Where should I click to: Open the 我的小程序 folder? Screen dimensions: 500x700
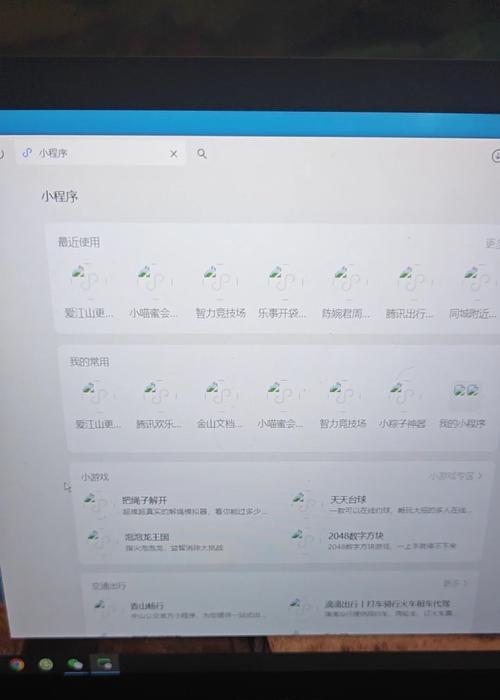click(x=462, y=404)
